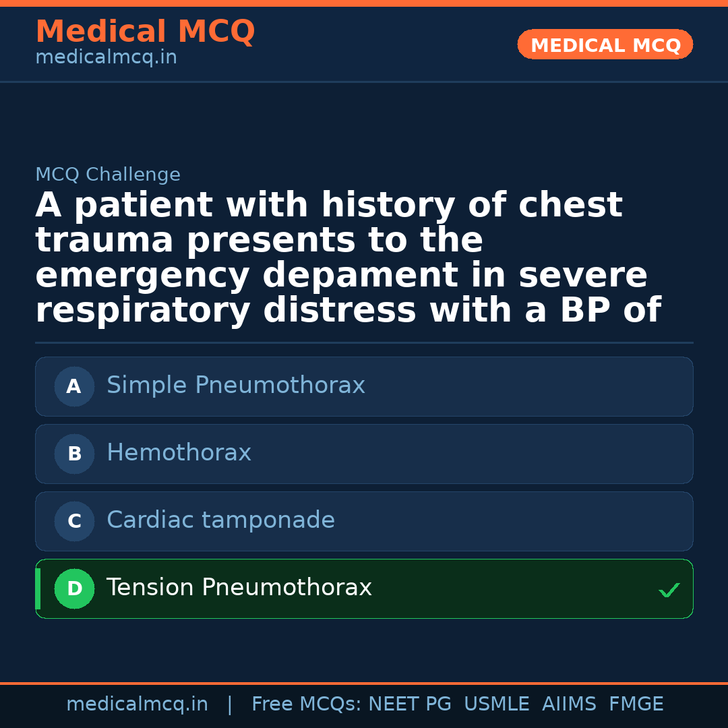Choose the Hemothorax answer text
The width and height of the screenshot is (728, 728).
(179, 453)
